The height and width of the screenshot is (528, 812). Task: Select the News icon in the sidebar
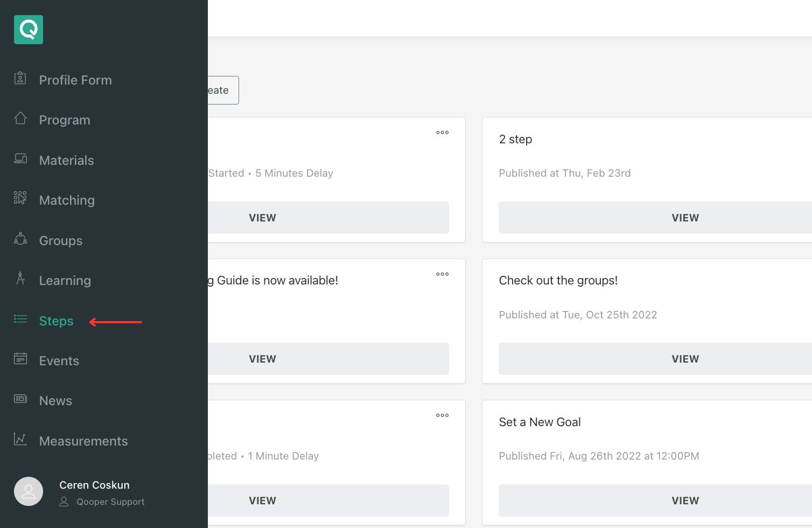[20, 399]
